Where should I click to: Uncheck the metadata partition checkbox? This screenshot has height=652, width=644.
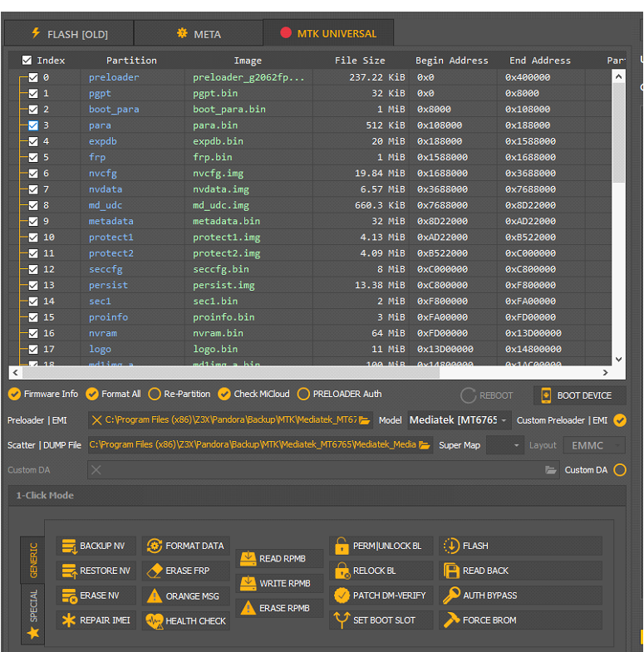33,221
